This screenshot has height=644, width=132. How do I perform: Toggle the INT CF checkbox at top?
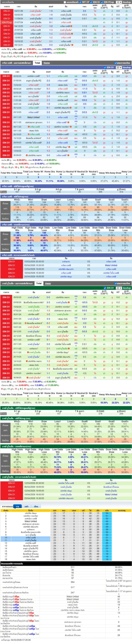tap(80, 2)
